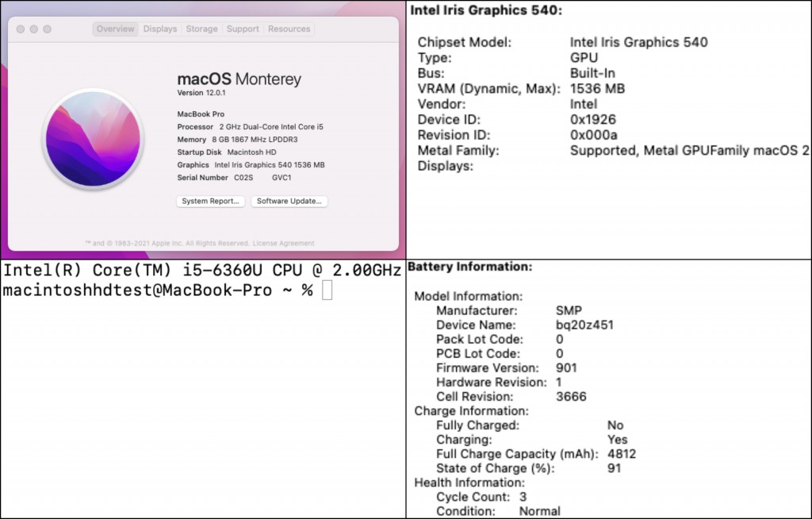Click the Revision ID value "0x000a"
Screen dimensions: 812x519
pyautogui.click(x=593, y=135)
